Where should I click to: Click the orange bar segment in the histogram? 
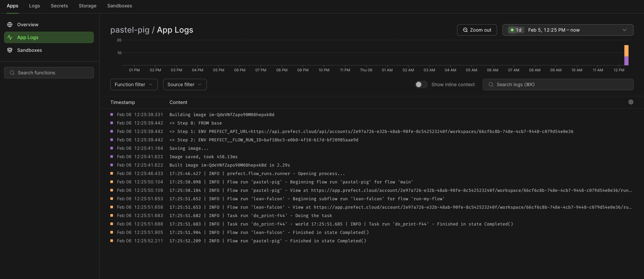pyautogui.click(x=627, y=50)
